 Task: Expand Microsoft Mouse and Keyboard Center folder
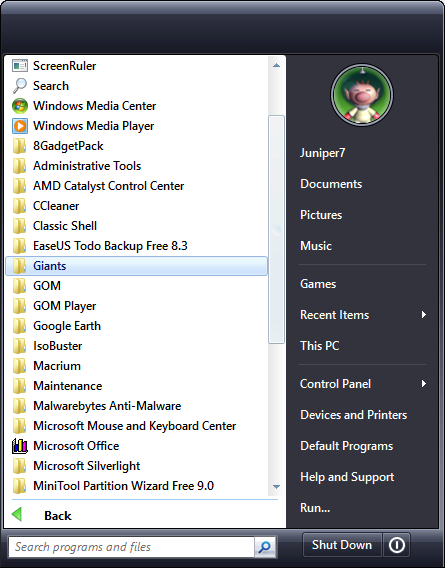(137, 426)
